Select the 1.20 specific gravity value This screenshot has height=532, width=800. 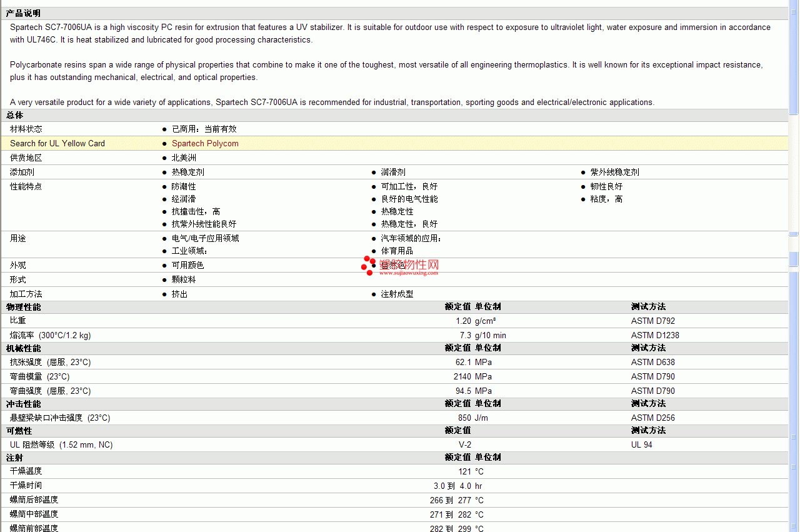coord(463,321)
